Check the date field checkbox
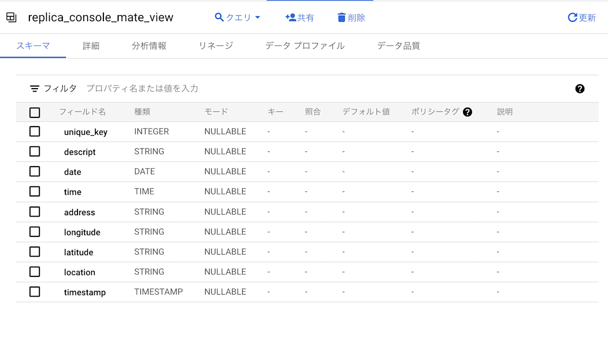Viewport: 608px width, 364px height. coord(34,172)
